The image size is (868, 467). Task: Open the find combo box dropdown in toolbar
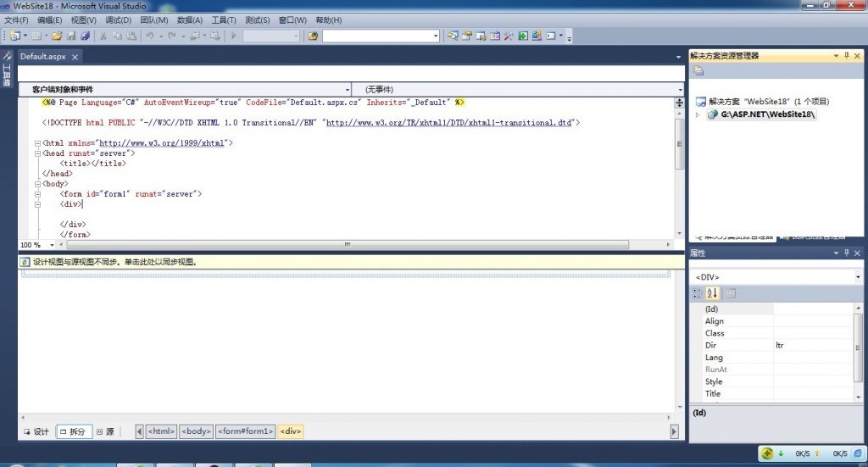[436, 36]
